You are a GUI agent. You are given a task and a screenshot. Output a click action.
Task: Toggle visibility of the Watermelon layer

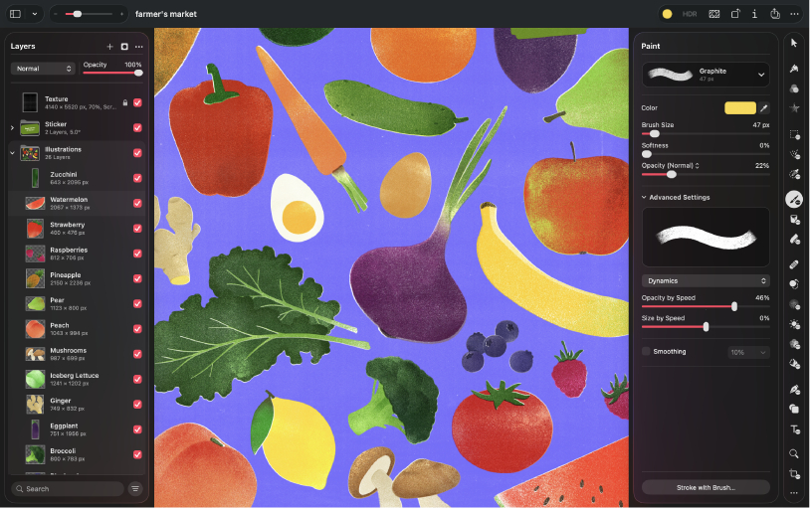tap(137, 204)
